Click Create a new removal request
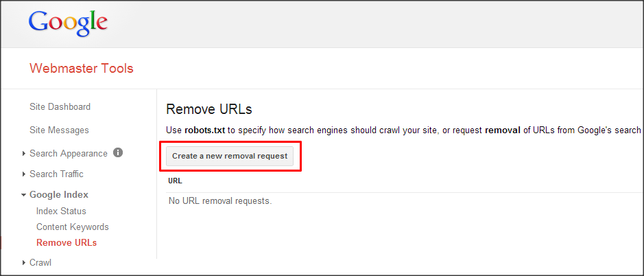The image size is (644, 276). pyautogui.click(x=230, y=157)
